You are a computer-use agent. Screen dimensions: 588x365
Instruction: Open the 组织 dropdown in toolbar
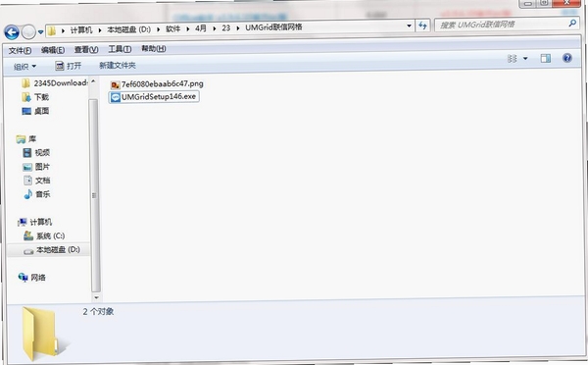pos(24,67)
